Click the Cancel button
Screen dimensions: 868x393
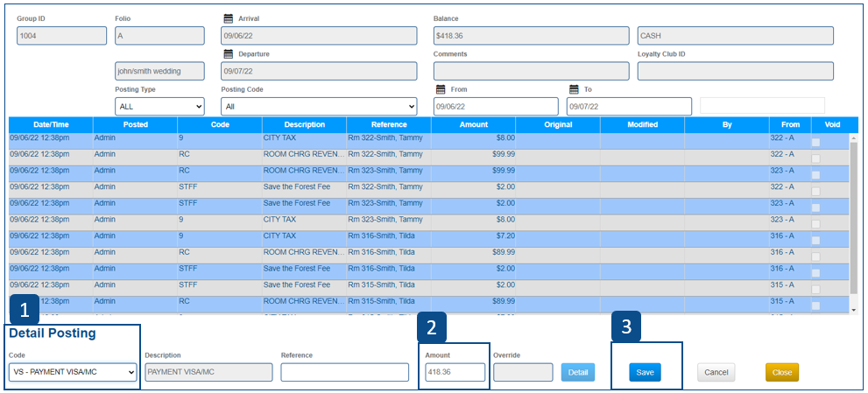pyautogui.click(x=716, y=372)
